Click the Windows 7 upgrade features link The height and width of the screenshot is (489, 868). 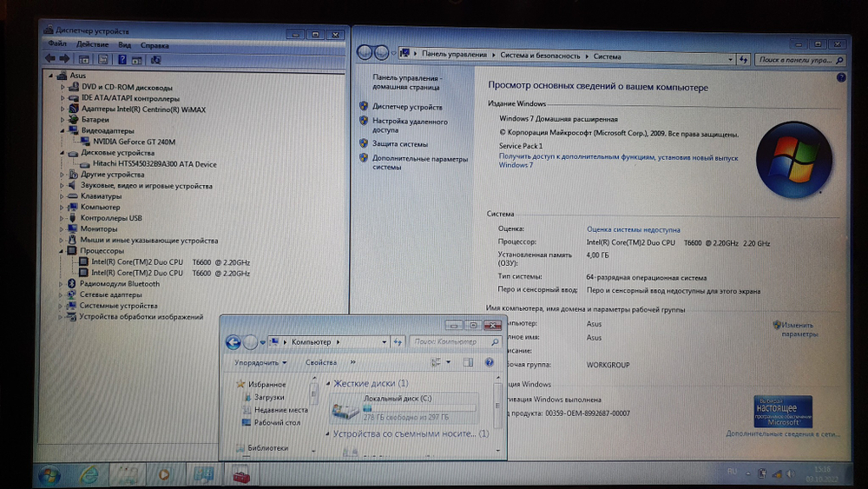pyautogui.click(x=618, y=162)
